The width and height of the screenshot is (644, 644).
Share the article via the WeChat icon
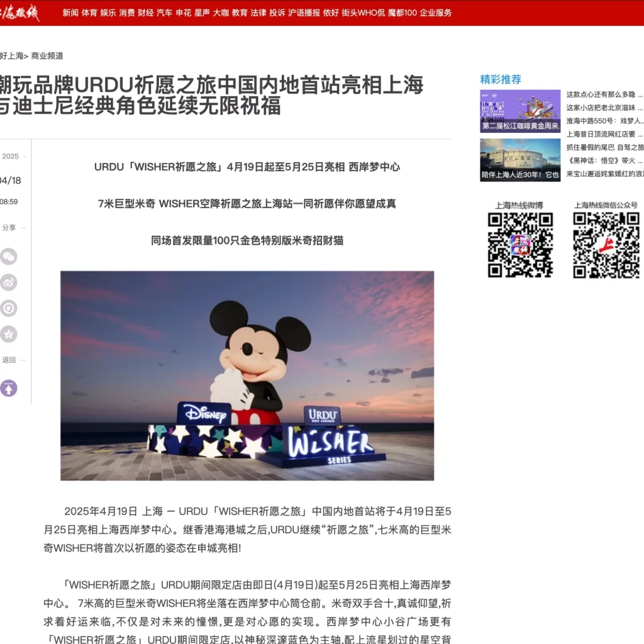pos(9,257)
